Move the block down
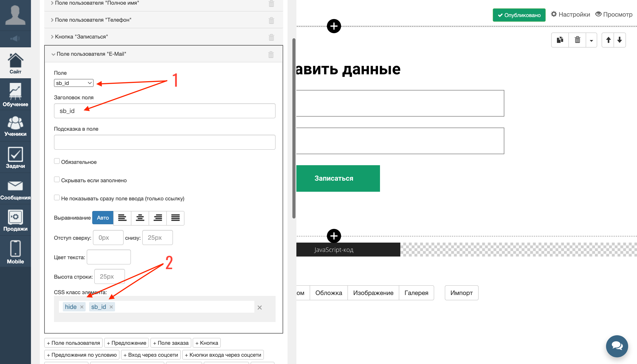 point(620,40)
